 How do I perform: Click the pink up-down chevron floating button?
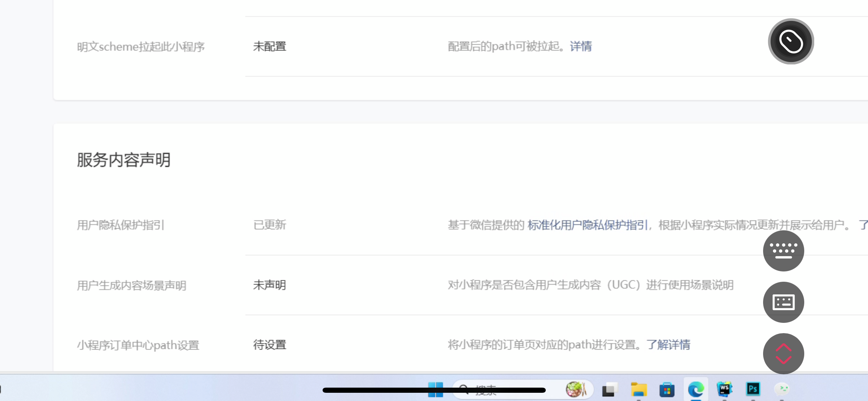(783, 354)
